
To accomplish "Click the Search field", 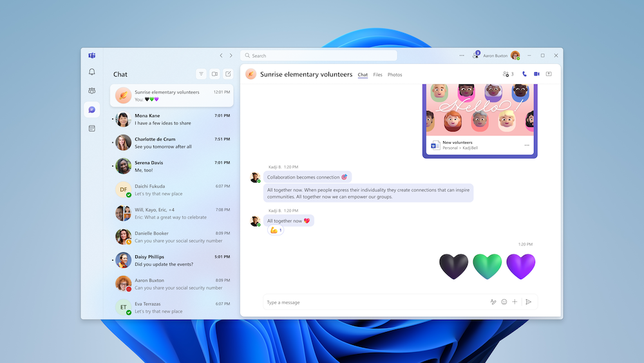I will coord(319,55).
